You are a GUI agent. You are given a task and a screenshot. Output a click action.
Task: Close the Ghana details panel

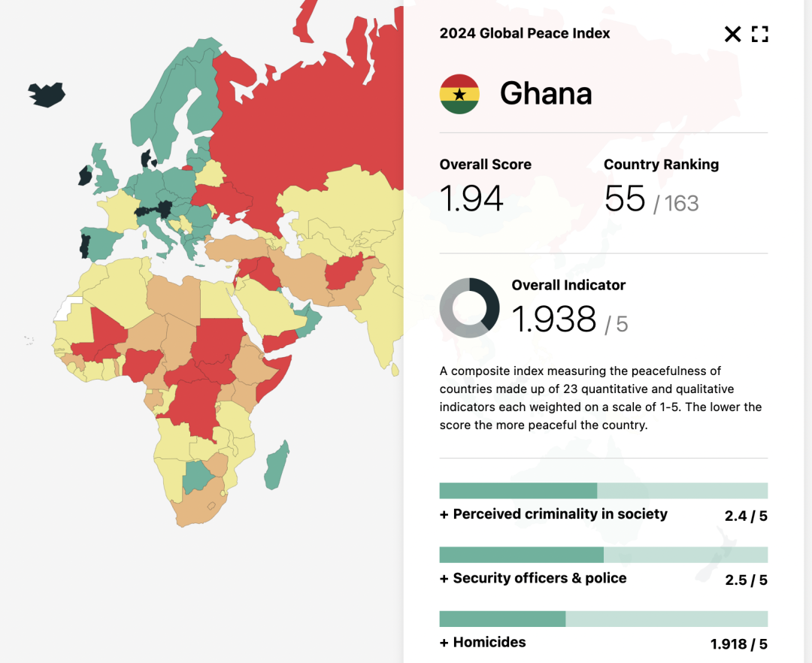pyautogui.click(x=732, y=34)
